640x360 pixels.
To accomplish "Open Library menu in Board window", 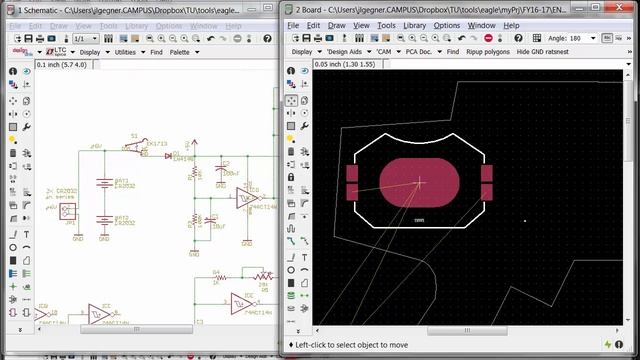I will [x=415, y=25].
